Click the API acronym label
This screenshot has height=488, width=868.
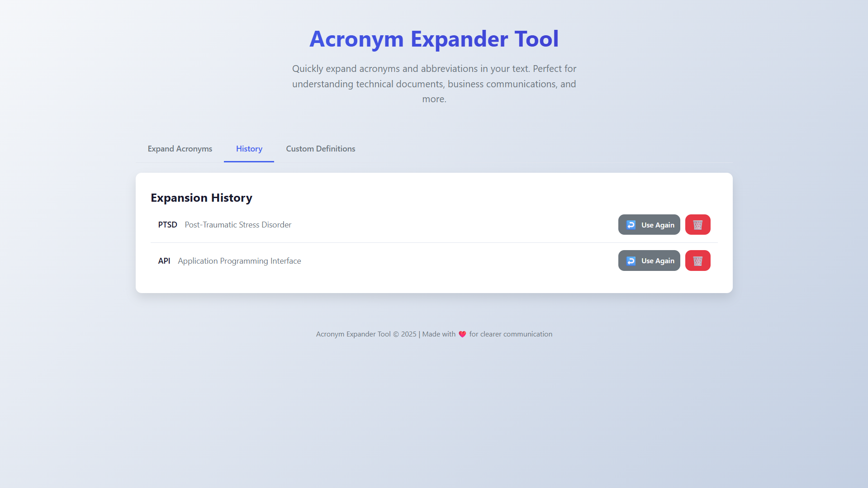click(x=164, y=261)
